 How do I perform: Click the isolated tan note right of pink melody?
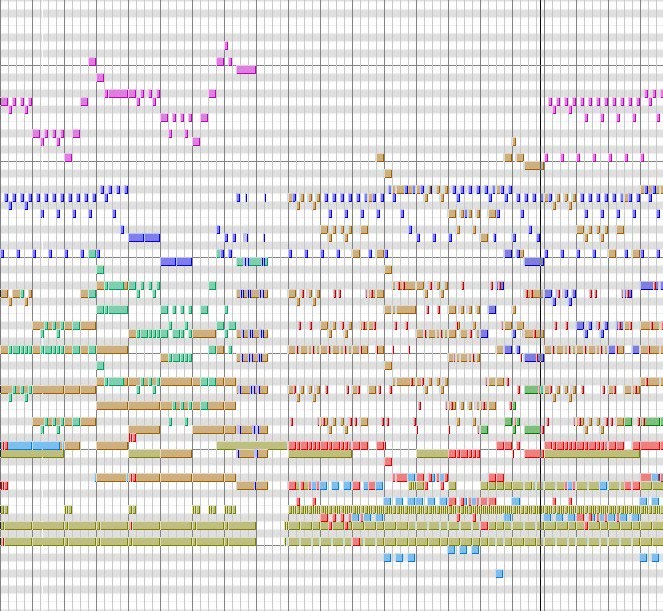tap(380, 157)
